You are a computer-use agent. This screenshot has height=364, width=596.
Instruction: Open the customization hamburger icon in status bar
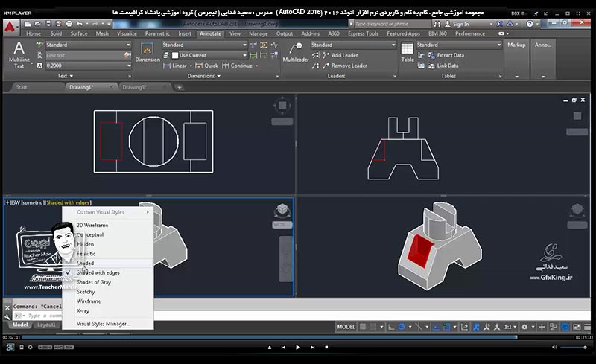[x=587, y=327]
